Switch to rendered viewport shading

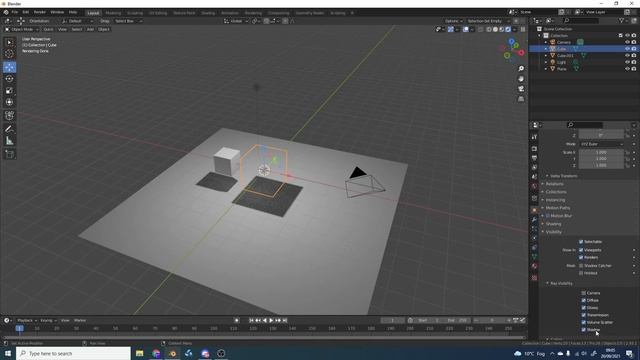click(508, 29)
